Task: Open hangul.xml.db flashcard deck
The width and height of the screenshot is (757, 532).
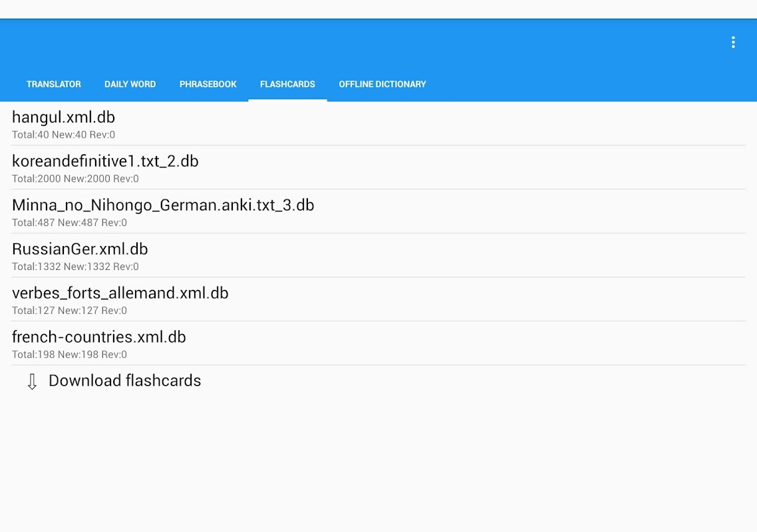Action: point(378,124)
